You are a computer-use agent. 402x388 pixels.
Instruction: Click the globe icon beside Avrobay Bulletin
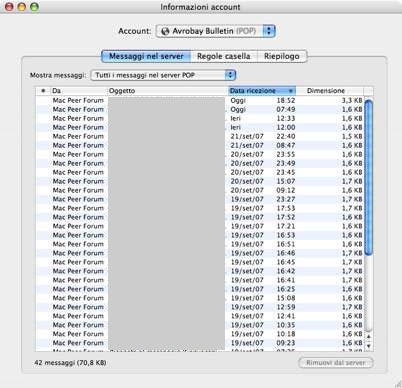(165, 31)
